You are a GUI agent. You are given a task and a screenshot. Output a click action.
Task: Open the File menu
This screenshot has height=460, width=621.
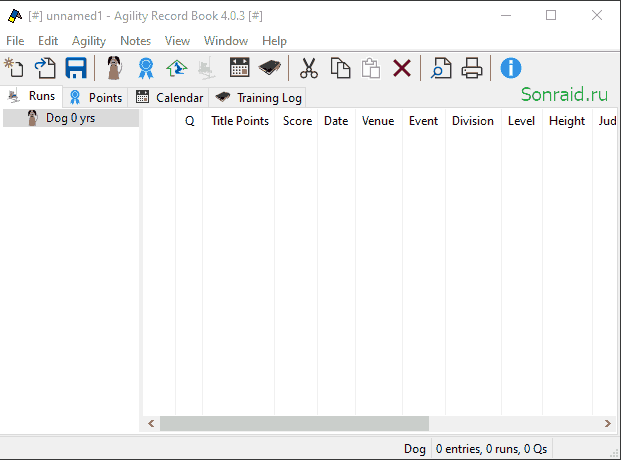pyautogui.click(x=15, y=41)
